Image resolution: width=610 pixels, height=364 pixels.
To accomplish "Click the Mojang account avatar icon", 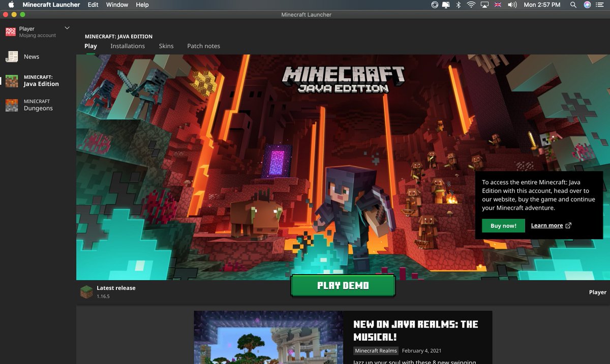I will coord(11,32).
